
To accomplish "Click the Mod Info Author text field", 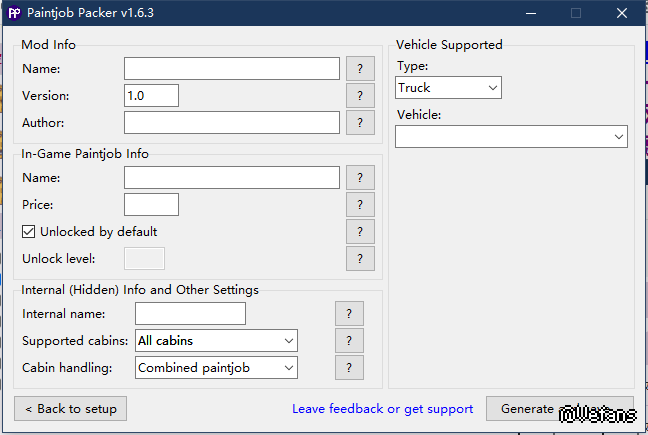I will pos(232,123).
